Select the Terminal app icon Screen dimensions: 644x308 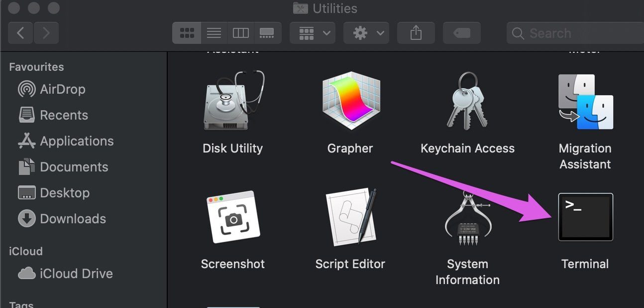(x=586, y=217)
